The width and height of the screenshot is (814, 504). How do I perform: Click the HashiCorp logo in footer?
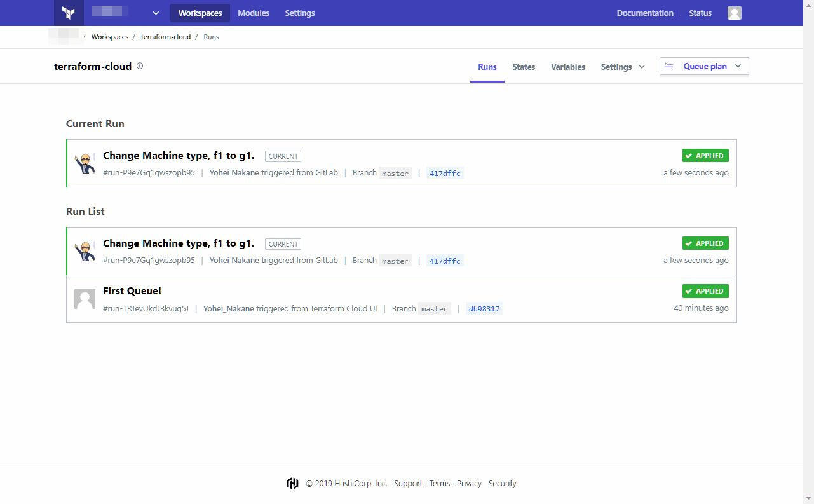pyautogui.click(x=292, y=484)
